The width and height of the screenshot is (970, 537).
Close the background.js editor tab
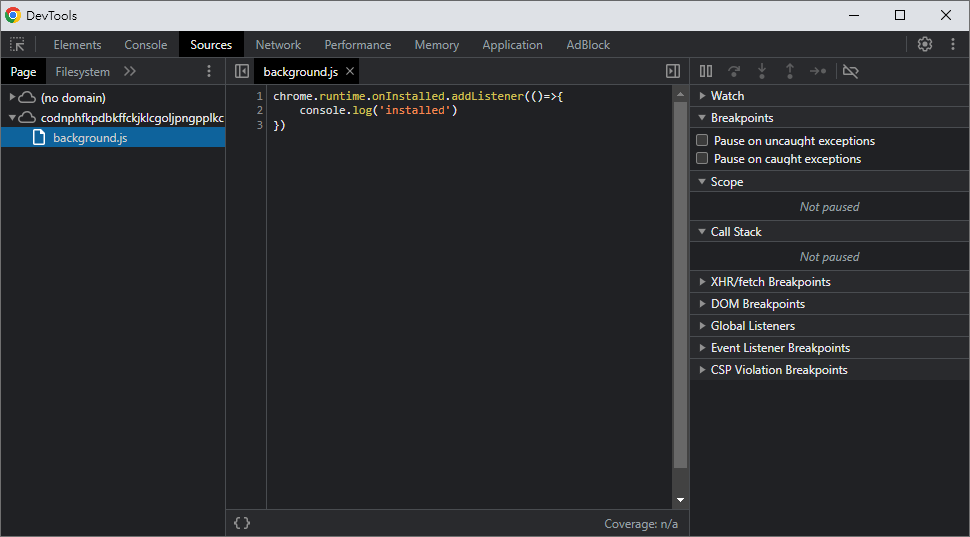coord(350,72)
